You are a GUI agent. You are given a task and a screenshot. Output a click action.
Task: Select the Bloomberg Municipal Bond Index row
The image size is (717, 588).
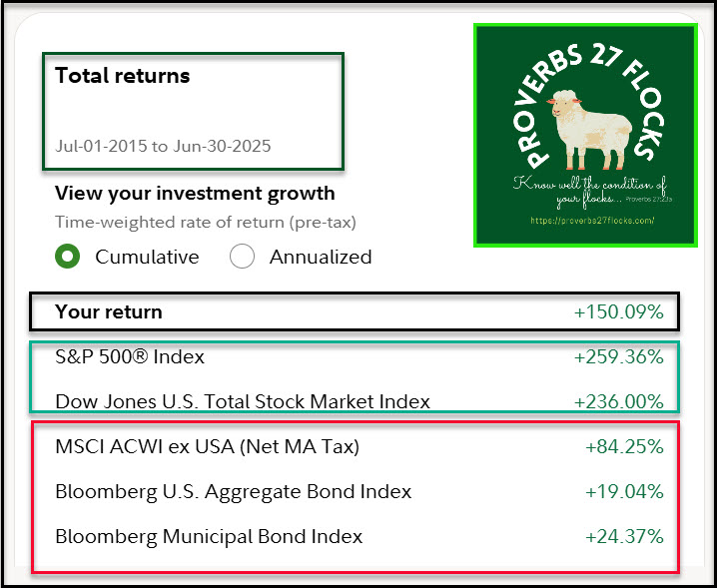coord(209,536)
